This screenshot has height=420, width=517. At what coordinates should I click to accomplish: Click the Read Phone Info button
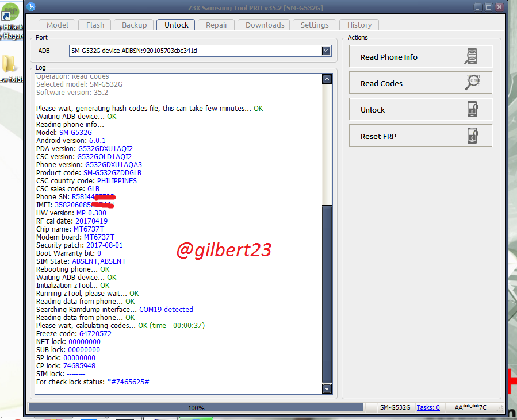pos(420,57)
